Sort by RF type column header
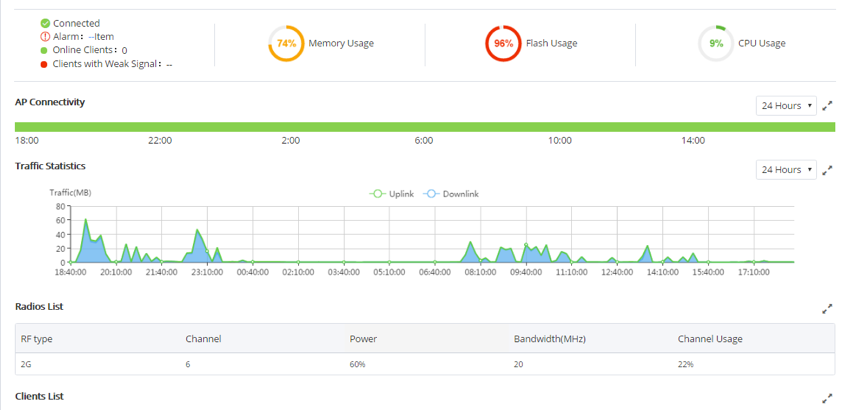Image resolution: width=848 pixels, height=410 pixels. [36, 339]
